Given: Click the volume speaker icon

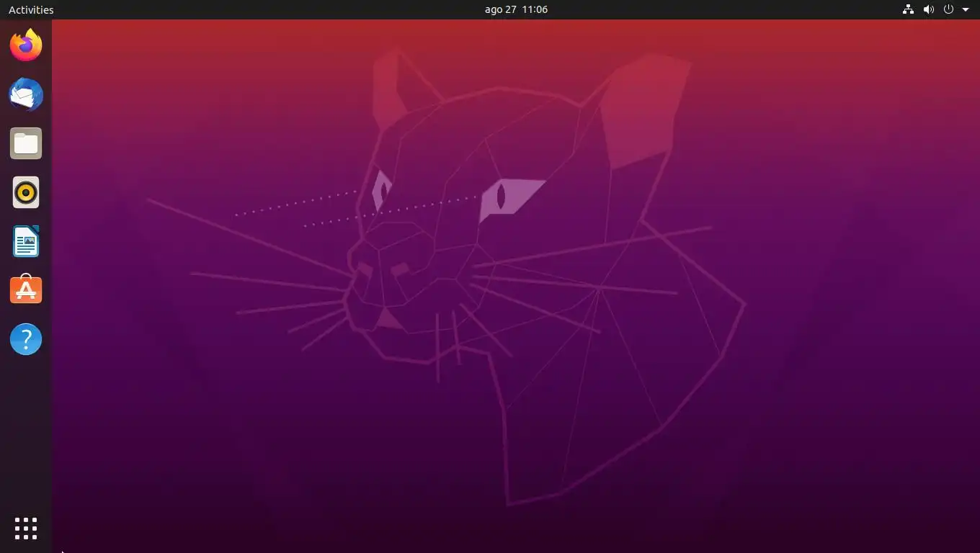Looking at the screenshot, I should click(928, 9).
